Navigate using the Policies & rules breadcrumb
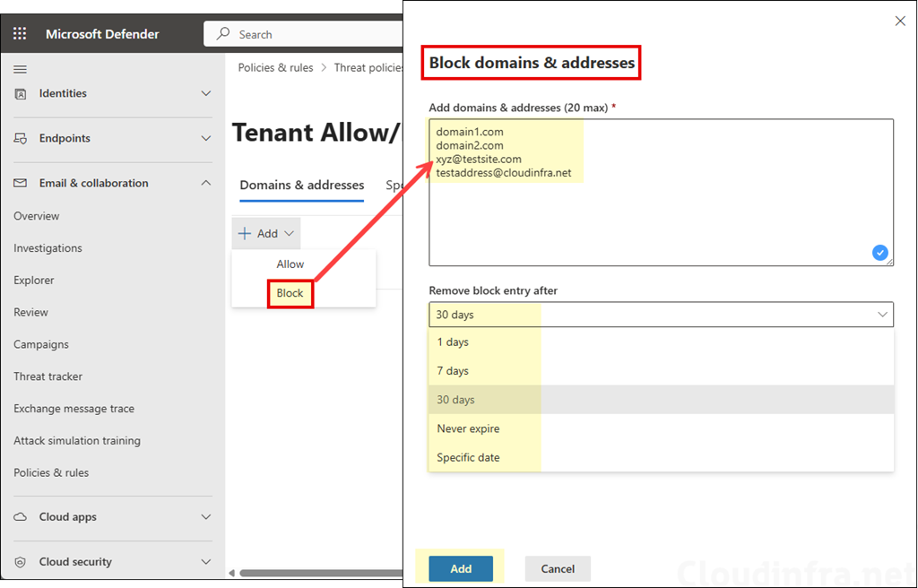This screenshot has height=588, width=918. (274, 67)
